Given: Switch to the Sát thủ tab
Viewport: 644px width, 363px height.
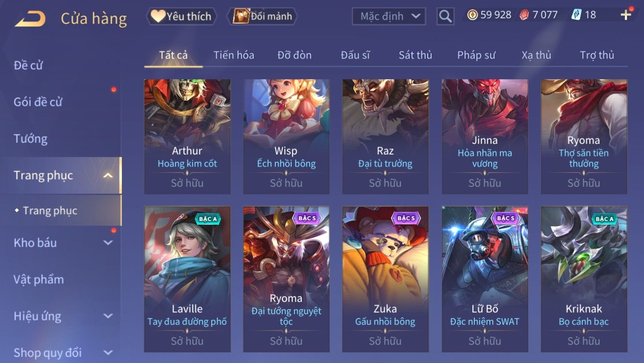Looking at the screenshot, I should click(x=415, y=55).
